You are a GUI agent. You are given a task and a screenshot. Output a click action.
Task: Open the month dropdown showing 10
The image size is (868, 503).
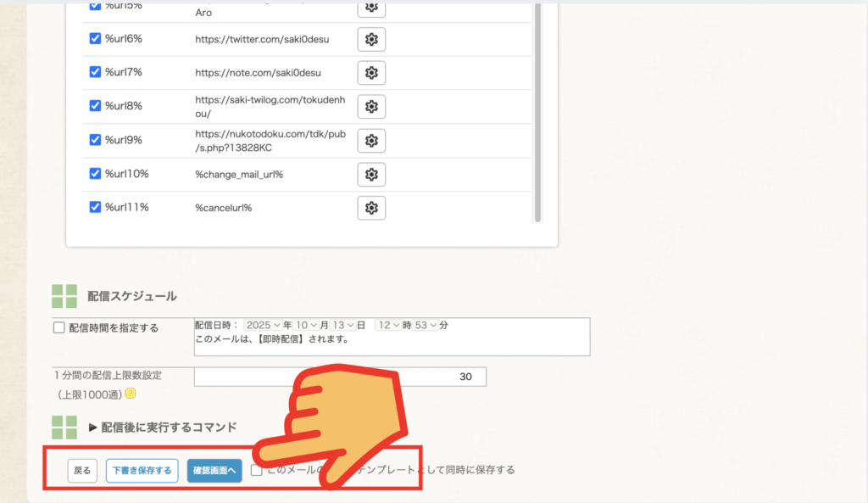(307, 325)
